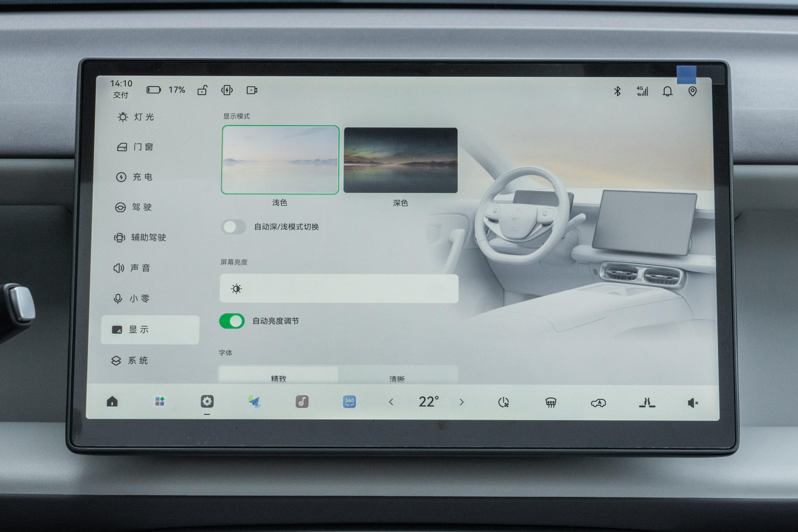Tap the seat heating icon
Screen dimensions: 798x532
pos(647,403)
